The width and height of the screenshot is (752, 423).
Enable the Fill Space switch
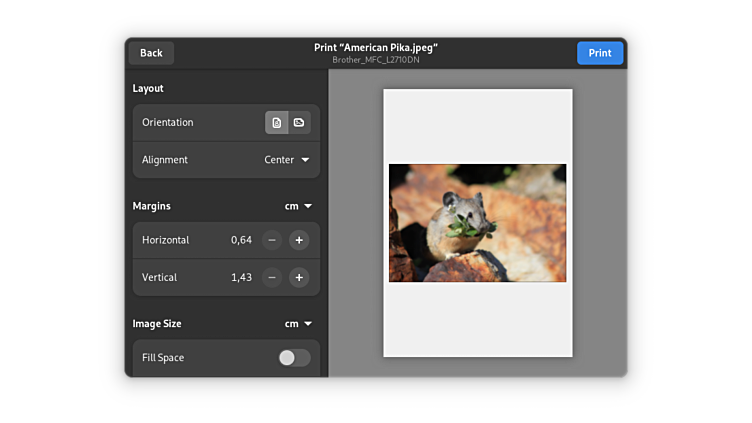coord(294,358)
